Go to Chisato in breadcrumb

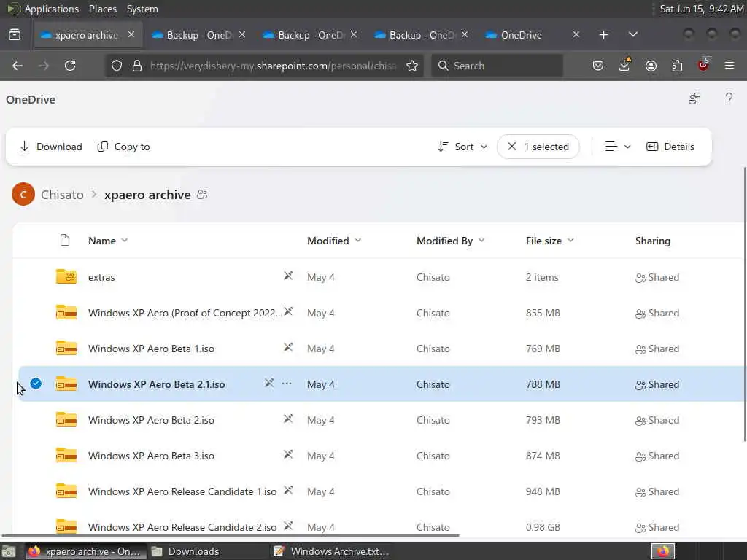pos(62,194)
